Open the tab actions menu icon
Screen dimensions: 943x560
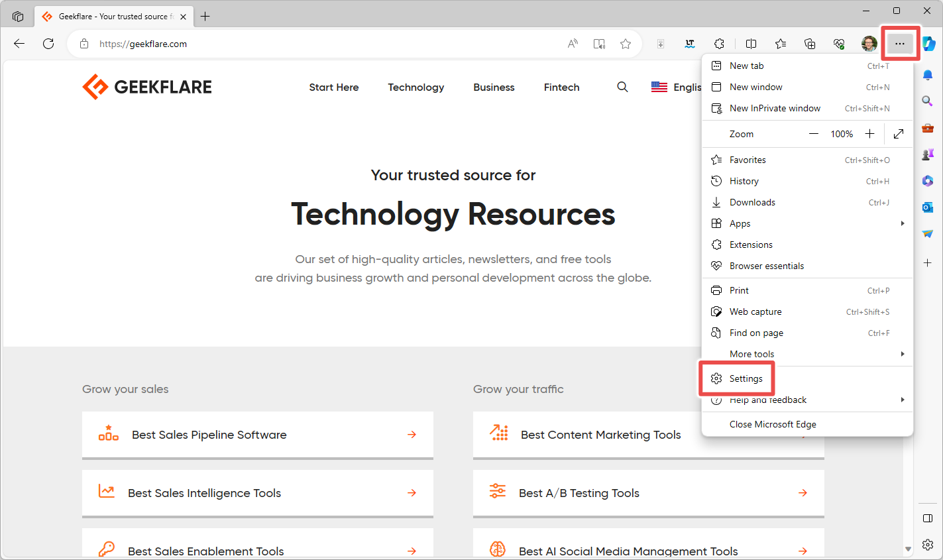pos(18,17)
